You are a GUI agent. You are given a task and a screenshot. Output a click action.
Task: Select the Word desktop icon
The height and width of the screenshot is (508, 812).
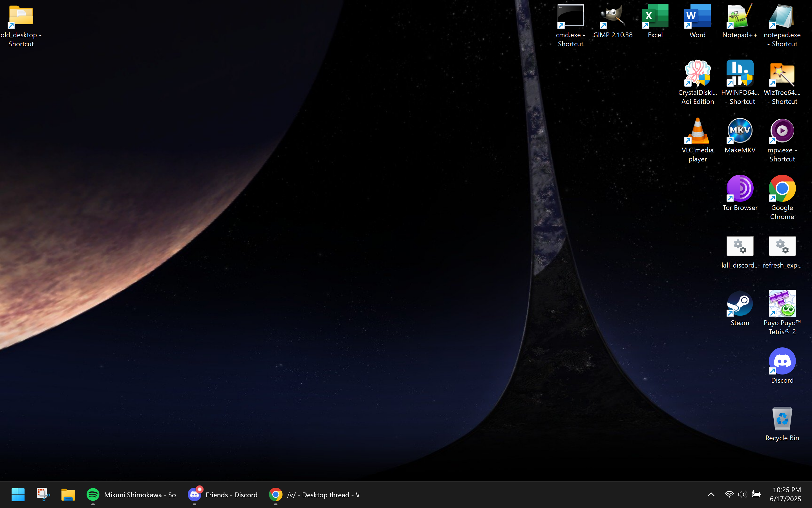[697, 21]
